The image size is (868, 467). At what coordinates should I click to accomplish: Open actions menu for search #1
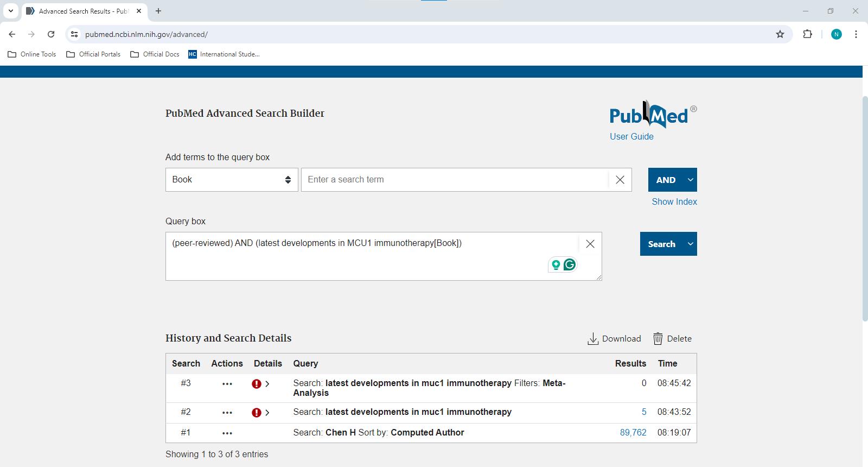(x=227, y=433)
